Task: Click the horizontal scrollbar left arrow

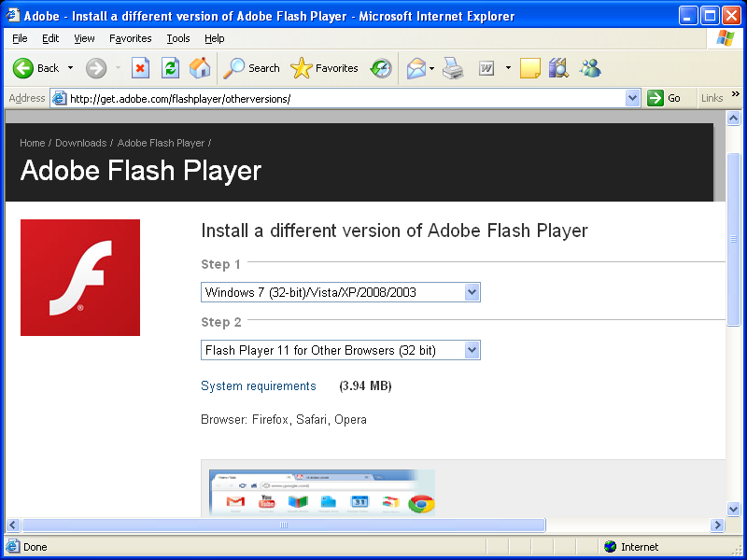Action: (x=13, y=525)
